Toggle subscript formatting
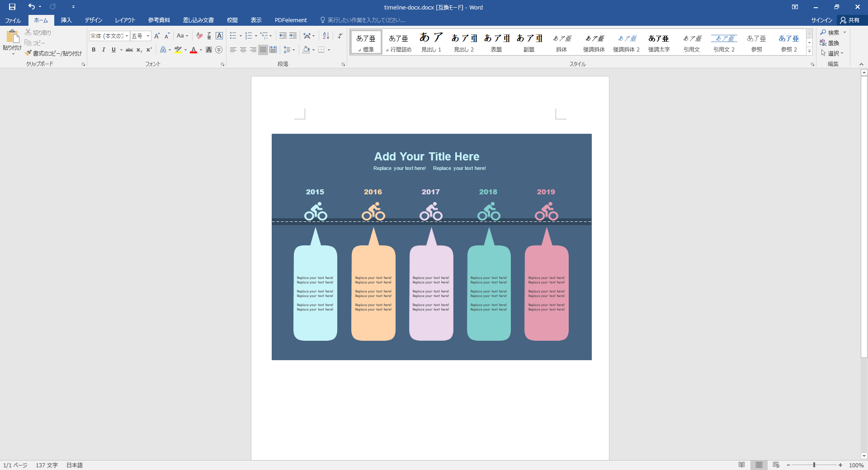The image size is (868, 470). (139, 50)
